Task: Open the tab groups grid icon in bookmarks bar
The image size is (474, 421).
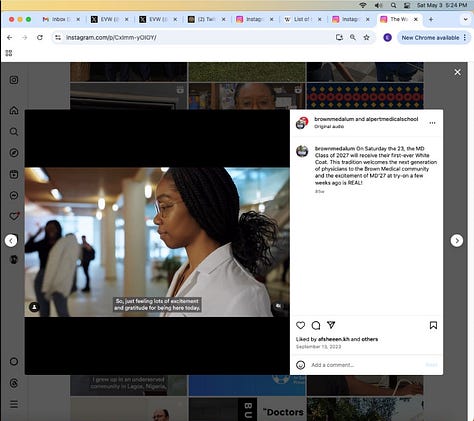Action: 9,53
